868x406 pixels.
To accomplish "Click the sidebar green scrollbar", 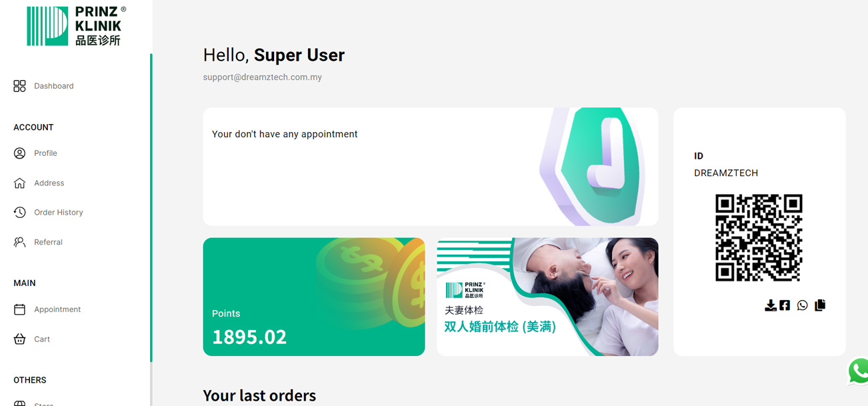I will pyautogui.click(x=151, y=207).
